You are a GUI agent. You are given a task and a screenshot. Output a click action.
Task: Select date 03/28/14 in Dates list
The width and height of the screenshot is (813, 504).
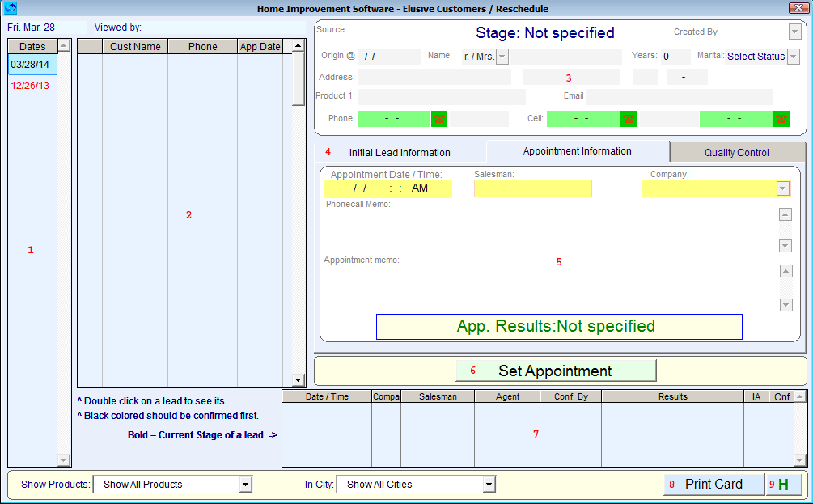click(x=32, y=65)
